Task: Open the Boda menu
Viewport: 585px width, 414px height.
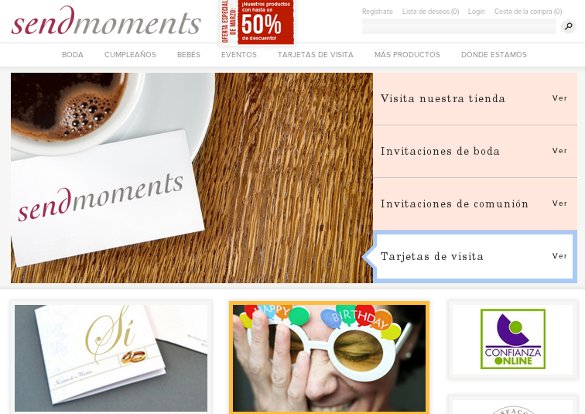Action: pyautogui.click(x=72, y=54)
